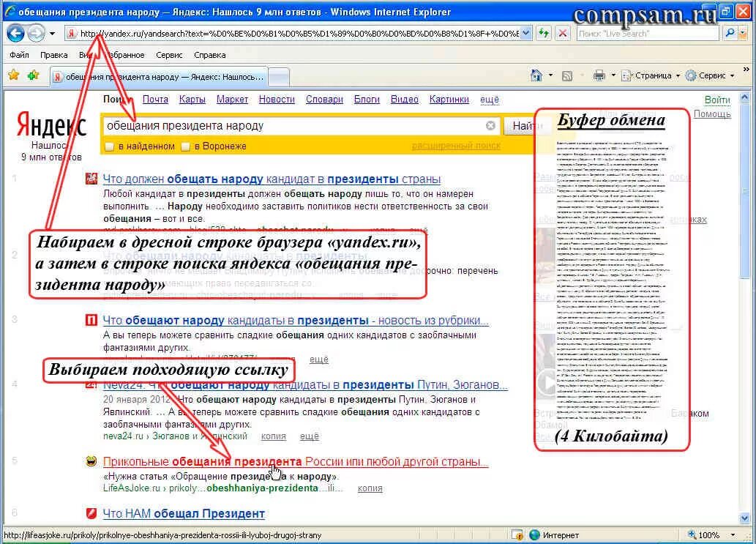Screen dimensions: 756x544
Task: Click the favicon of the first search result
Action: [91, 179]
